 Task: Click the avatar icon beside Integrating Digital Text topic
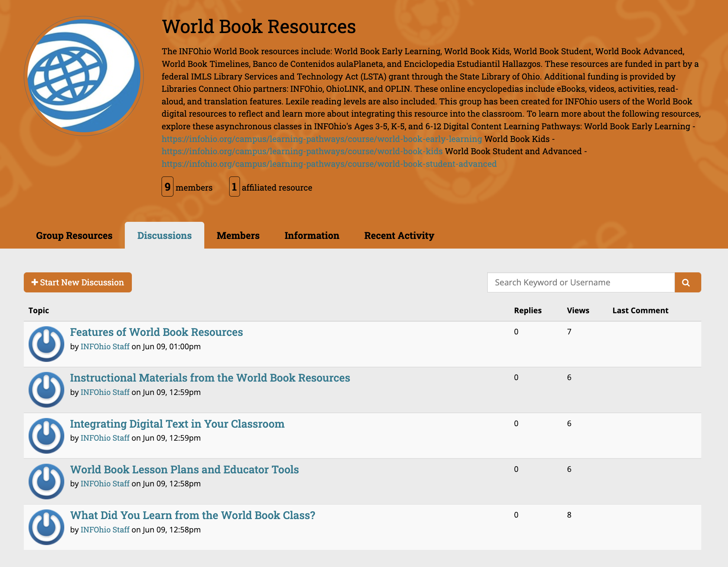[46, 436]
